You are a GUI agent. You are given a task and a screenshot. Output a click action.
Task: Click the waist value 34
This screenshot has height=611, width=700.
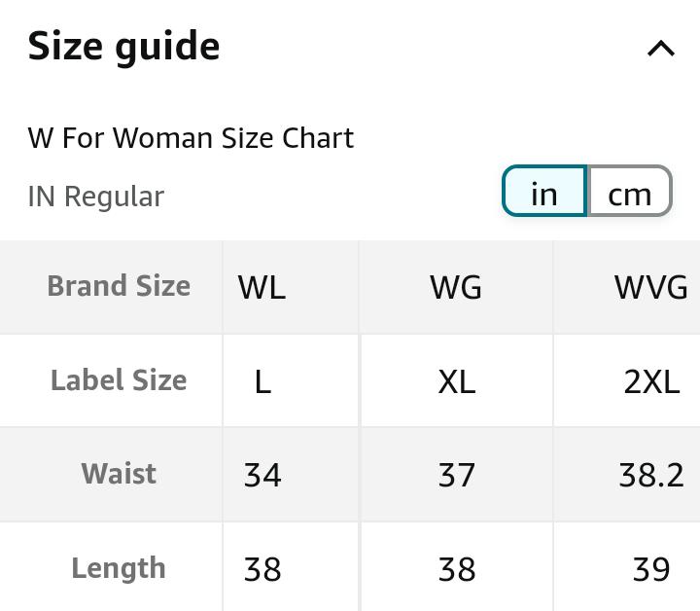(x=262, y=475)
